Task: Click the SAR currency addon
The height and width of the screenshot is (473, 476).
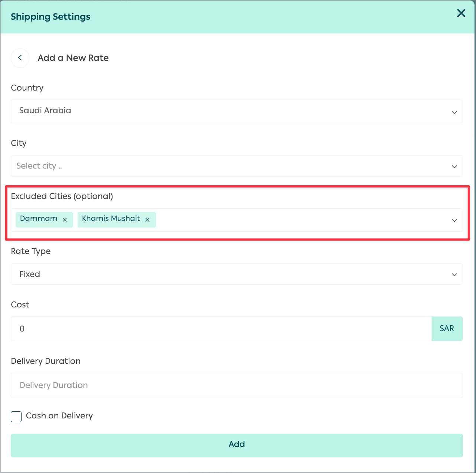Action: click(x=447, y=329)
